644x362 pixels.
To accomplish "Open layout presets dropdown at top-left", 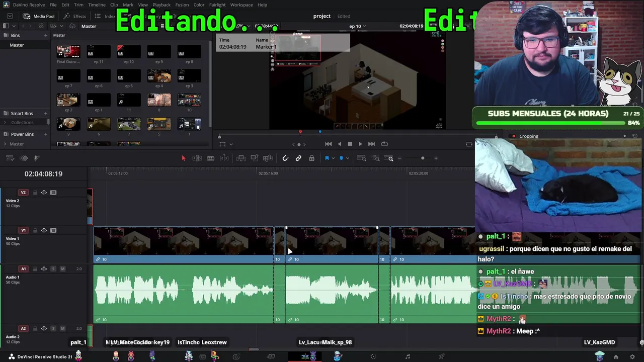I will point(10,16).
